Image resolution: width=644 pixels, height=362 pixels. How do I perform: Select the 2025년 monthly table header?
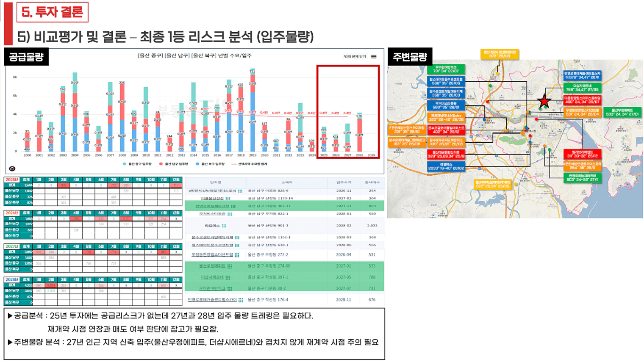coord(12,180)
